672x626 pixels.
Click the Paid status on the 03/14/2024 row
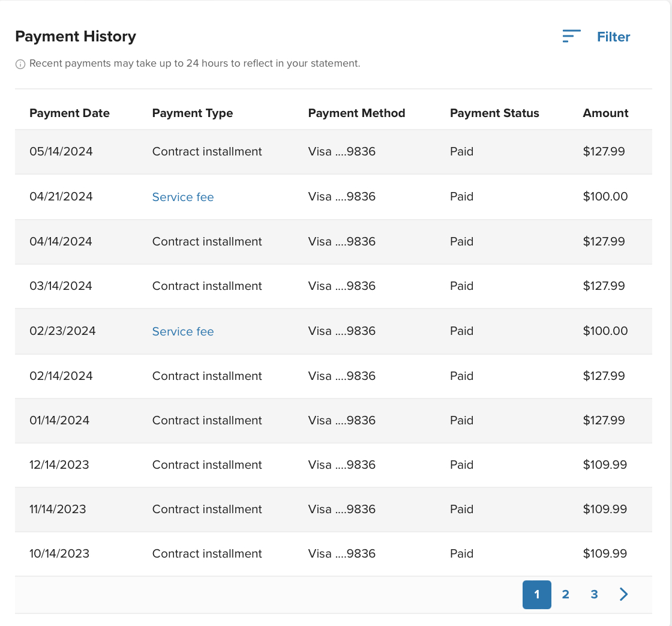pyautogui.click(x=461, y=286)
